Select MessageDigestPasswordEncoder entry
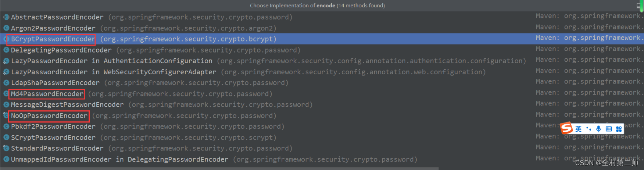This screenshot has height=170, width=644. [x=67, y=105]
